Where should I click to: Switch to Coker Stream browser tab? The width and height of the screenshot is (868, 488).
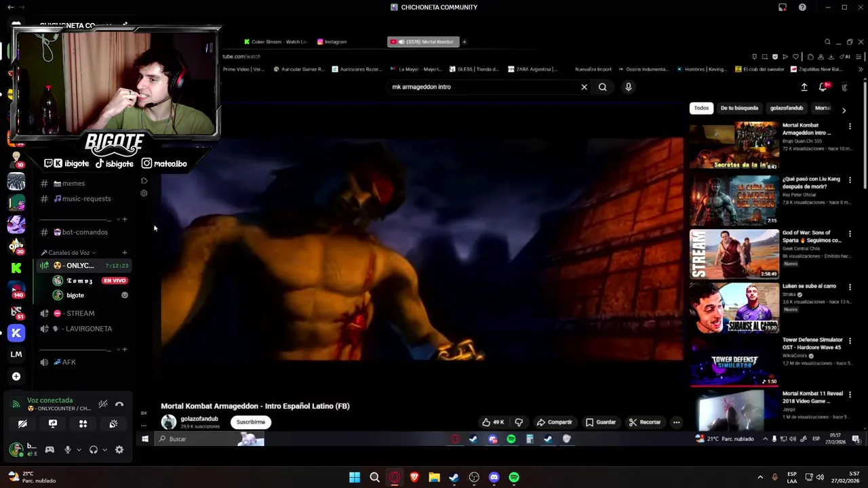pyautogui.click(x=275, y=42)
